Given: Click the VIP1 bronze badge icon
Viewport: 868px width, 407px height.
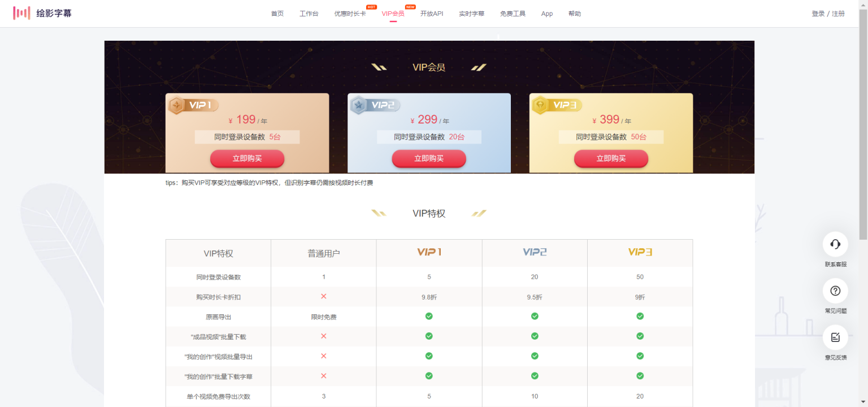Looking at the screenshot, I should [177, 105].
